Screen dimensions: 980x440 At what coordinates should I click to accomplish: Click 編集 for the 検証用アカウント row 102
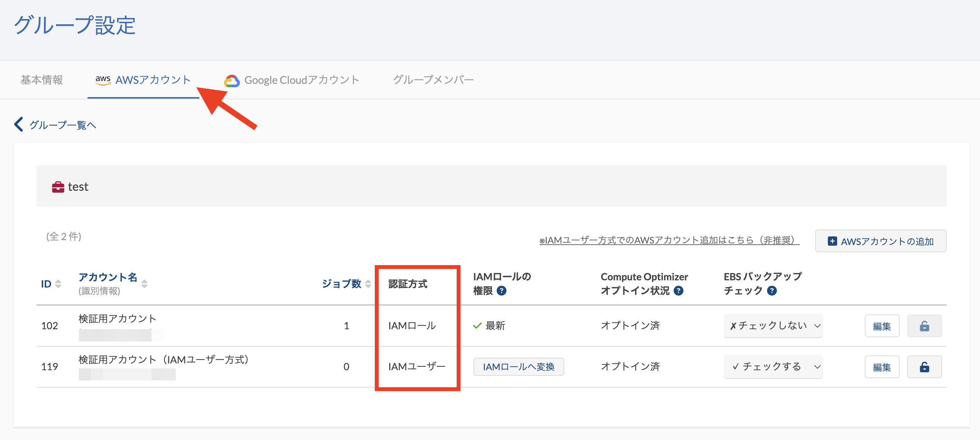click(x=881, y=326)
